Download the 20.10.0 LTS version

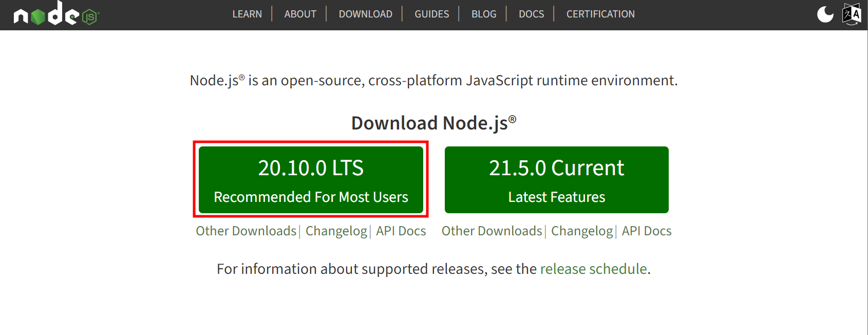(x=311, y=180)
